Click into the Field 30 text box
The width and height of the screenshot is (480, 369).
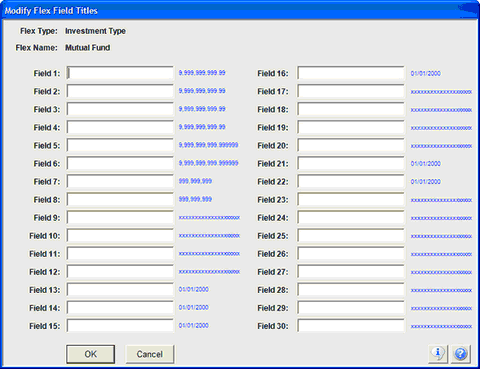click(x=351, y=326)
